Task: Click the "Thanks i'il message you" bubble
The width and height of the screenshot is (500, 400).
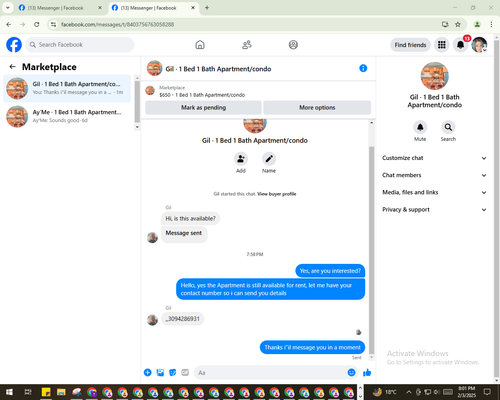Action: pos(312,347)
